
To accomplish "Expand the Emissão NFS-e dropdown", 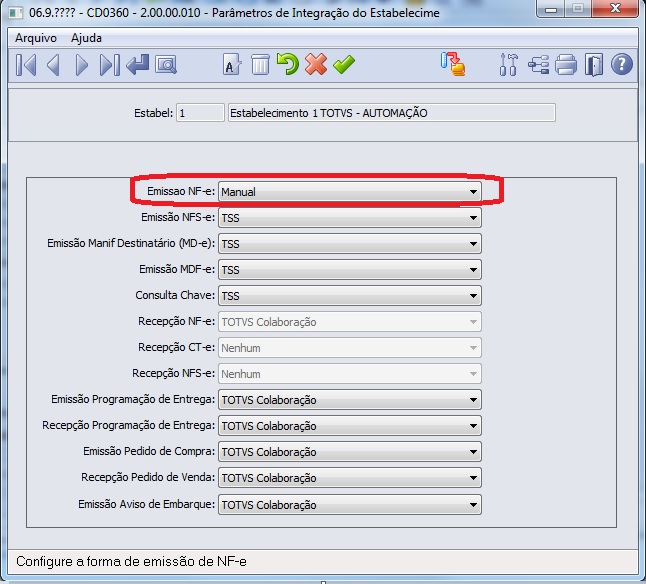I will click(x=349, y=218).
